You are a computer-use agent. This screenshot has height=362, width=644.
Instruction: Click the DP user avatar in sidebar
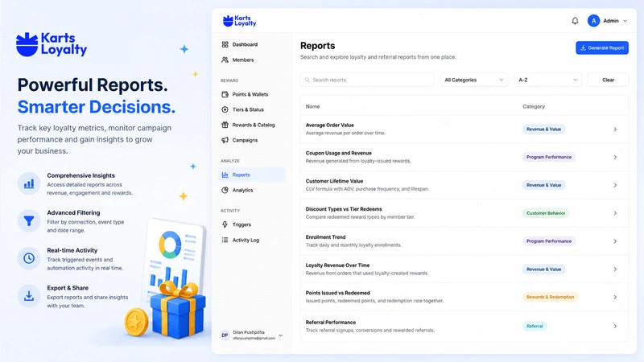[x=225, y=335]
